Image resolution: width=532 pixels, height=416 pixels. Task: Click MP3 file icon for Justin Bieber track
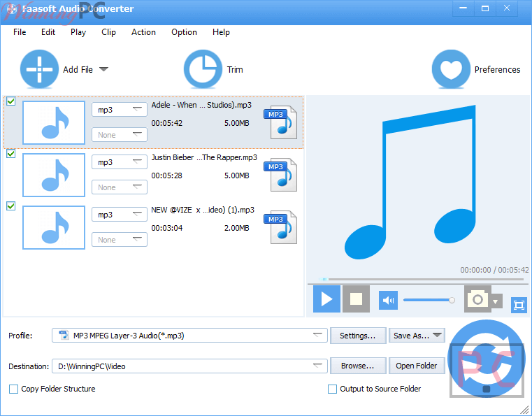(280, 175)
